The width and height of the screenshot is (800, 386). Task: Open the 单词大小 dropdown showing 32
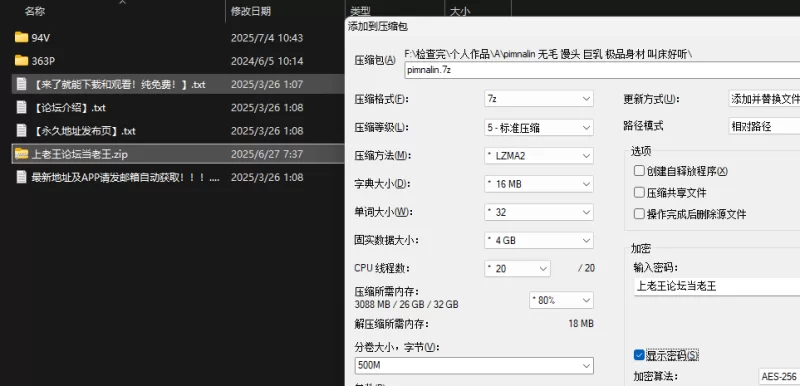(538, 212)
